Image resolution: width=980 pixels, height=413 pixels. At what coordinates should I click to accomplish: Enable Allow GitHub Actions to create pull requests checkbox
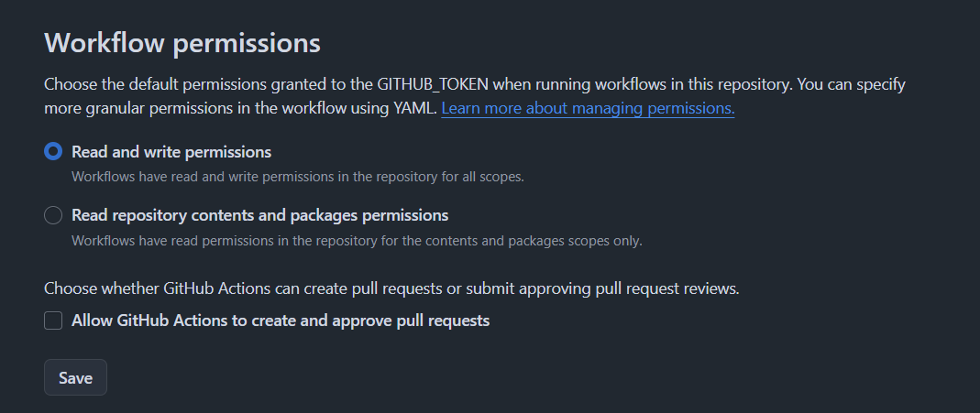coord(53,321)
